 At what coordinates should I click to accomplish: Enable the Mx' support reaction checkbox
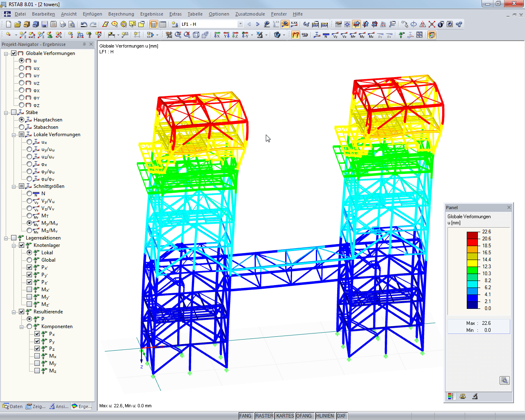pyautogui.click(x=30, y=290)
